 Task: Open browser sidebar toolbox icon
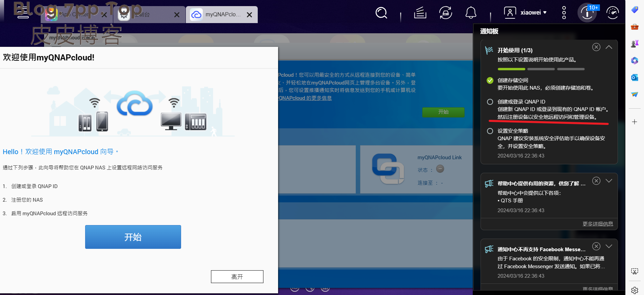(x=635, y=26)
